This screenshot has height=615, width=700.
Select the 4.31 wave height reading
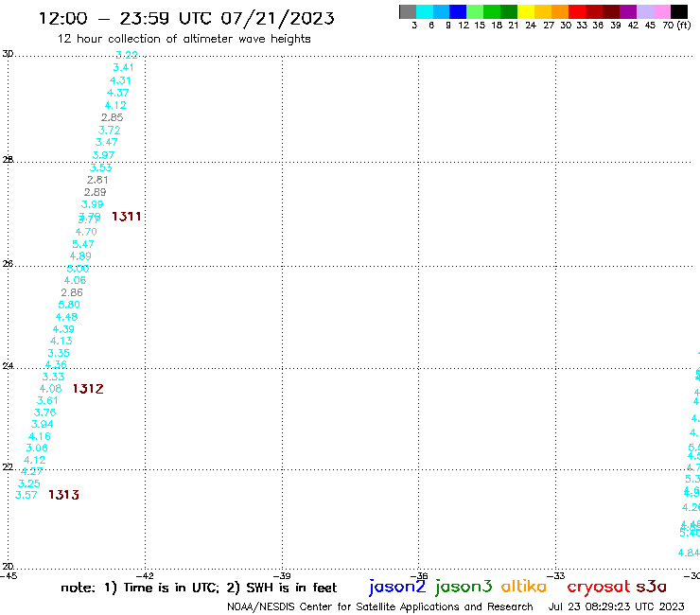coord(120,80)
